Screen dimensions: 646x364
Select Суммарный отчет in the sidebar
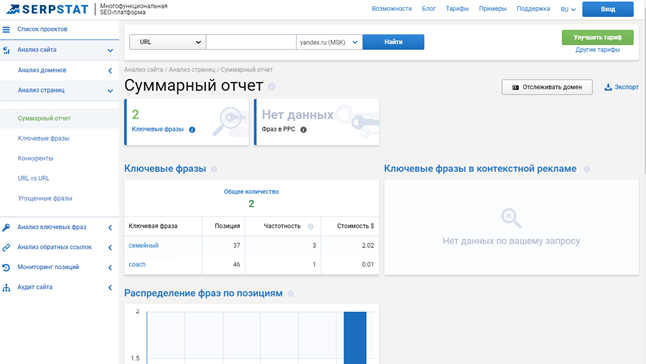tap(44, 119)
